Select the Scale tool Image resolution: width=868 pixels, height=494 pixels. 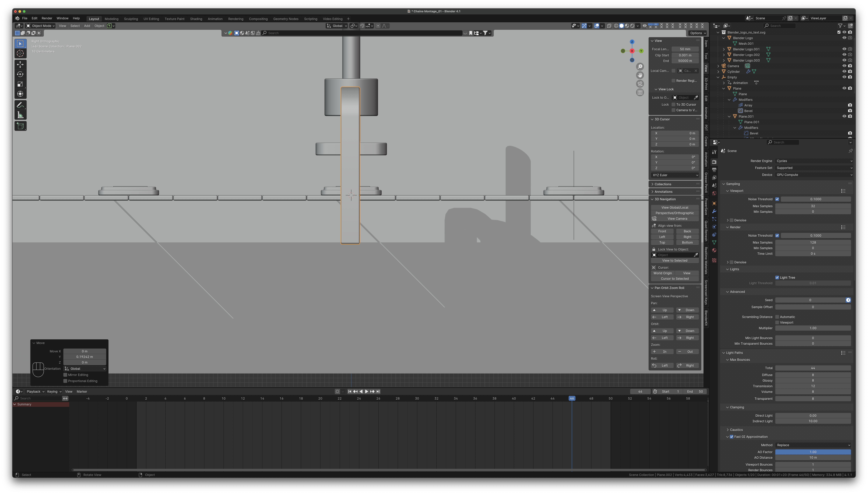tap(20, 84)
